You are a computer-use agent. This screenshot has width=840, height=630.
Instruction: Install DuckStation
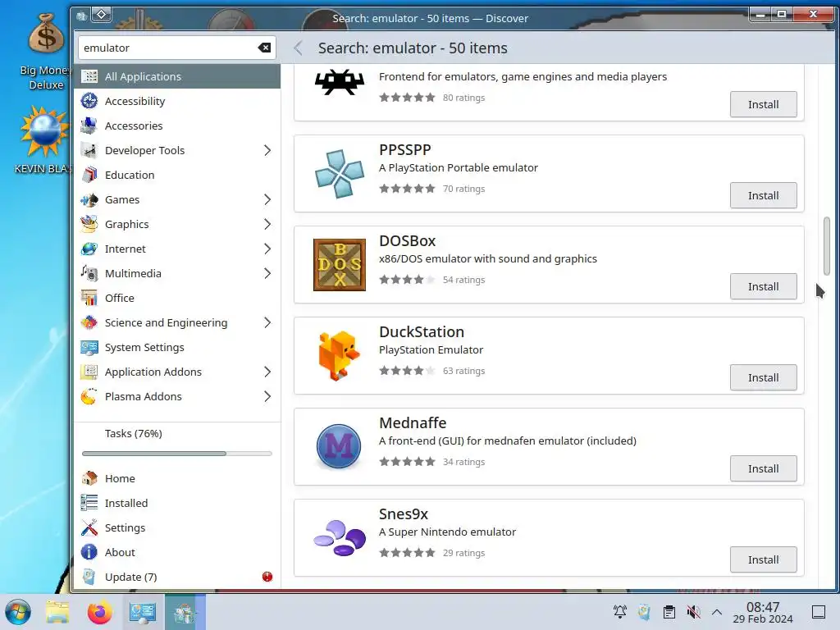(763, 377)
